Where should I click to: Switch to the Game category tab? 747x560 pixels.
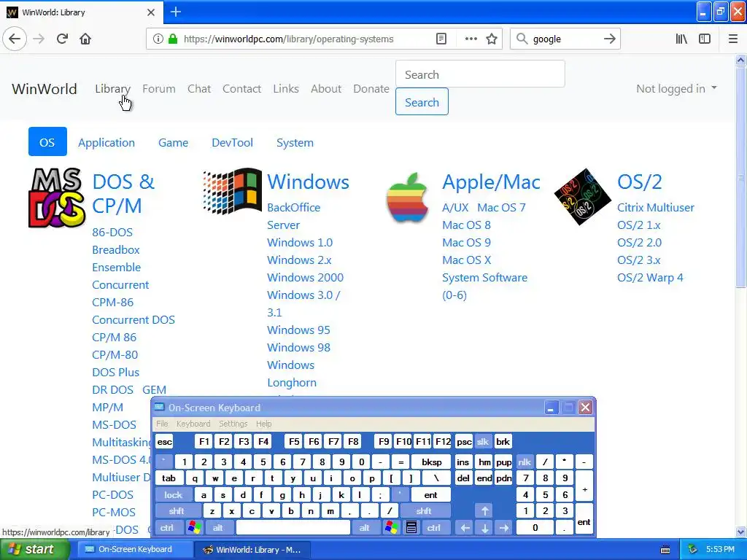click(x=173, y=142)
